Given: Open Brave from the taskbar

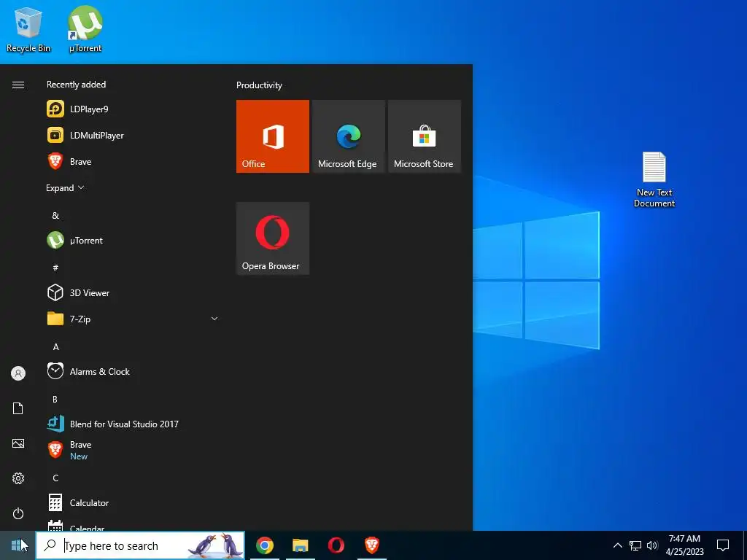Looking at the screenshot, I should pyautogui.click(x=371, y=545).
